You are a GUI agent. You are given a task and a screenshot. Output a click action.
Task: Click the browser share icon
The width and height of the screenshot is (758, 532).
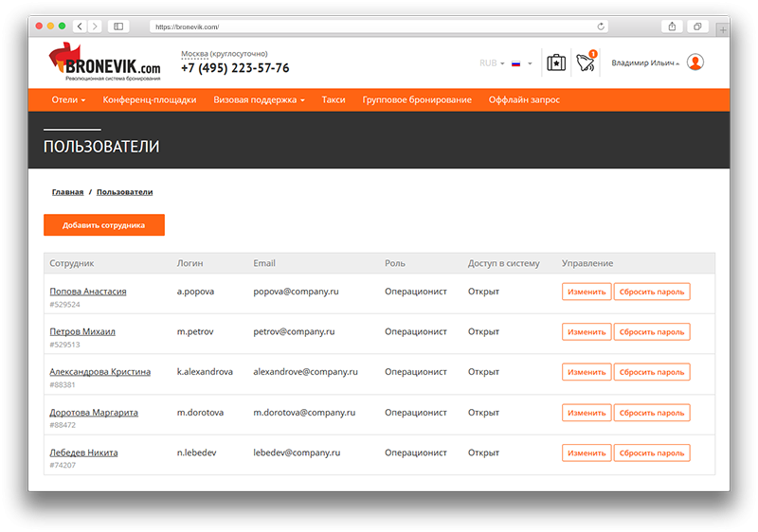(x=672, y=27)
